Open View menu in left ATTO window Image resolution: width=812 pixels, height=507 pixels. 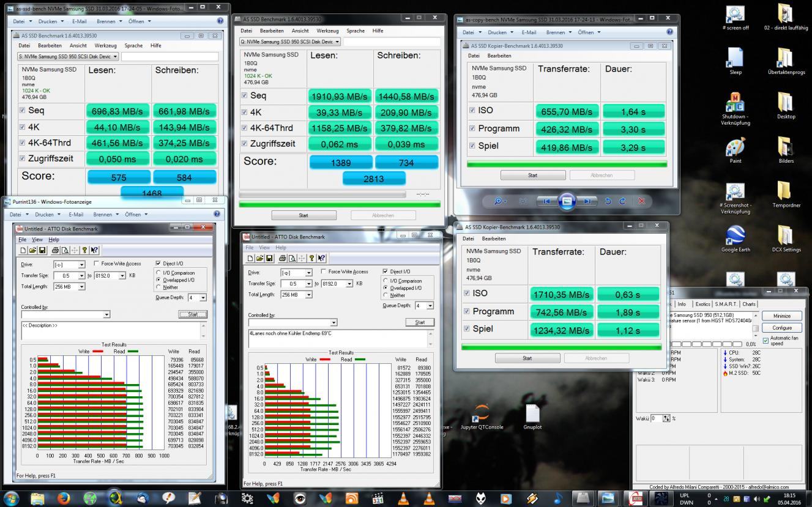37,239
